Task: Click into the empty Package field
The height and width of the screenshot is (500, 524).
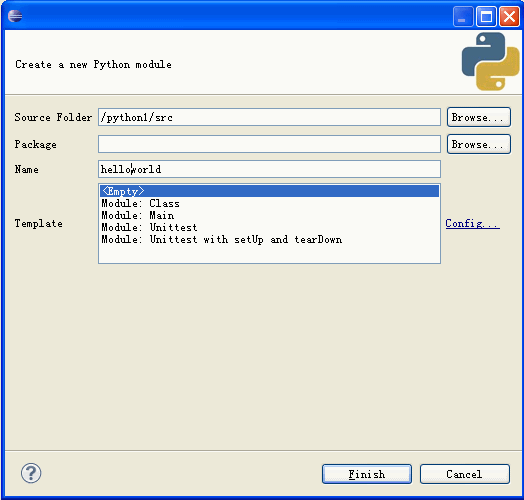Action: pos(269,144)
